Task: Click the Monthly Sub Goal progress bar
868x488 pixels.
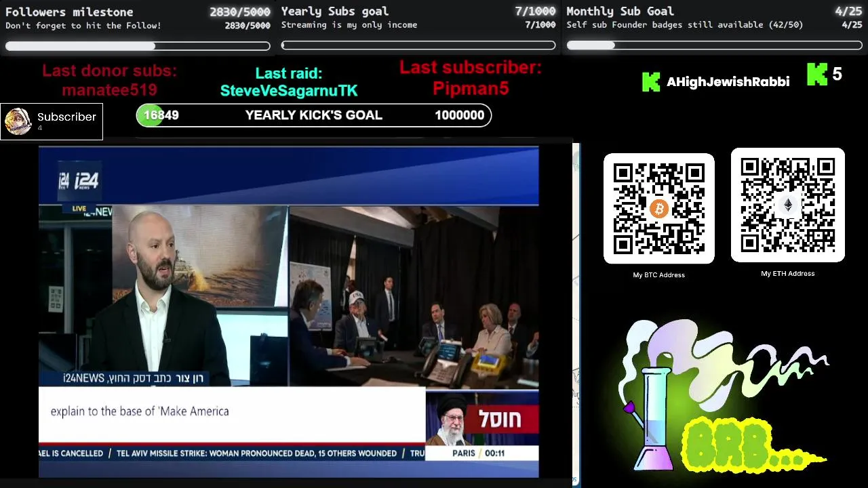Action: tap(714, 46)
